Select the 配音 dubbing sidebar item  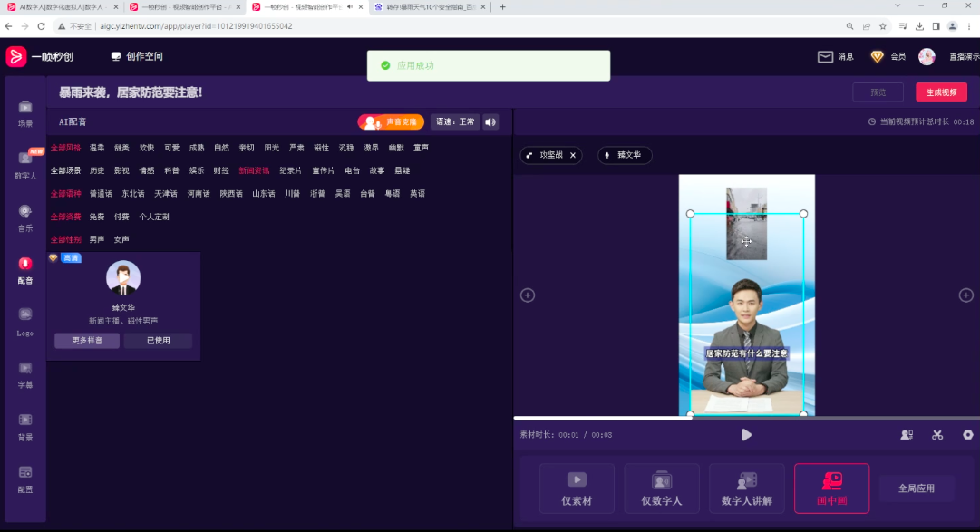[25, 271]
